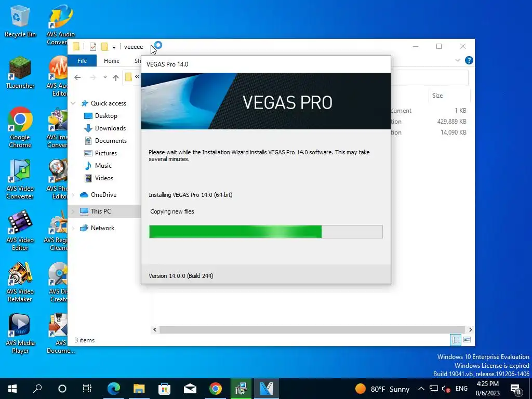Click the Explorer horizontal scrollbar track
This screenshot has height=399, width=532.
[x=312, y=329]
